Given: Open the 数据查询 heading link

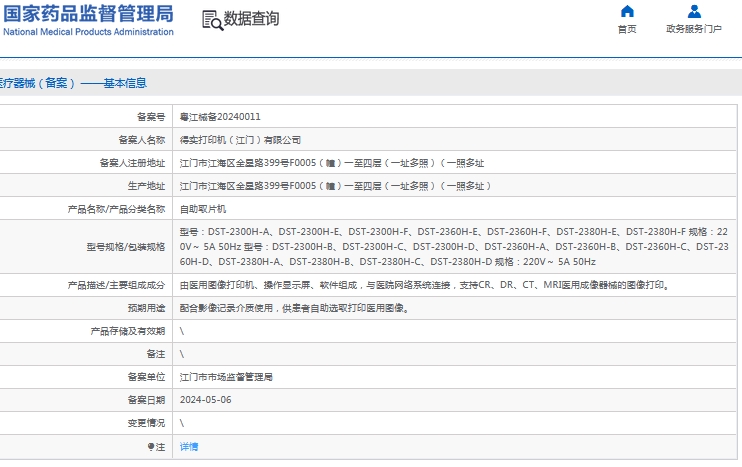Looking at the screenshot, I should 251,18.
